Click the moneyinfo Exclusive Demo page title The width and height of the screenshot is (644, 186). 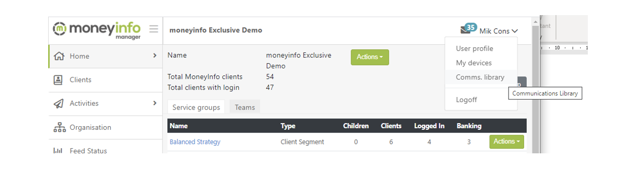coord(216,30)
